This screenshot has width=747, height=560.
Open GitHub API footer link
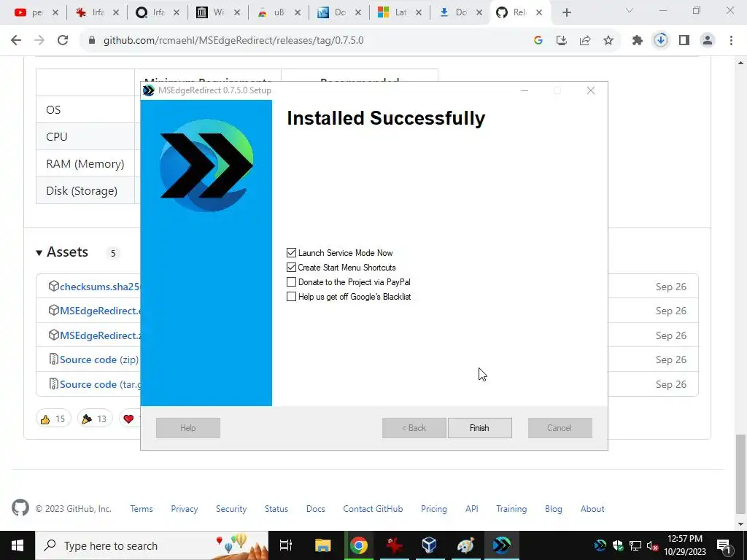click(x=472, y=508)
